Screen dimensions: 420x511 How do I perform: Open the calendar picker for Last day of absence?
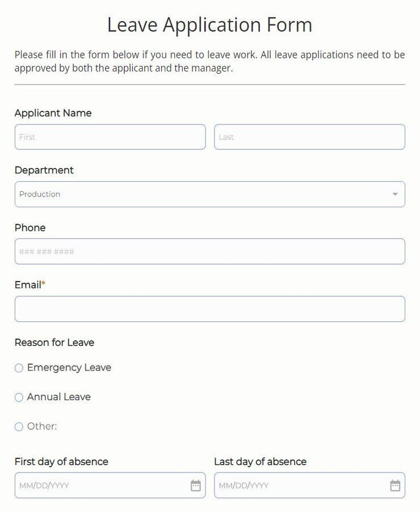point(396,485)
